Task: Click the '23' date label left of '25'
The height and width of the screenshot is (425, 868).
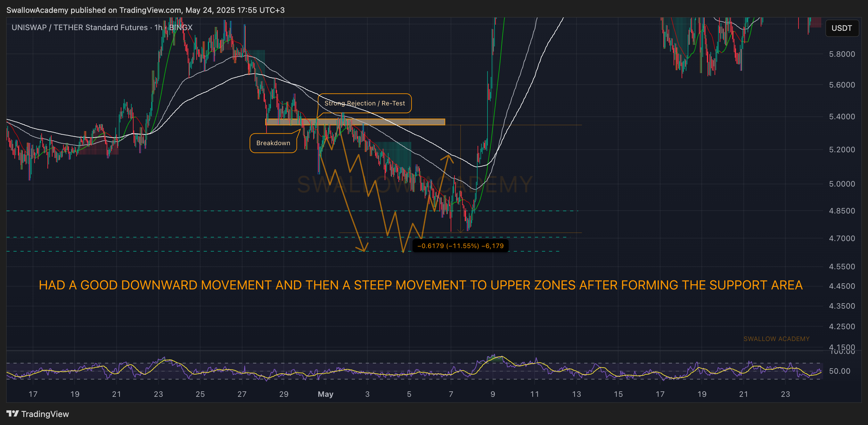Action: 158,394
